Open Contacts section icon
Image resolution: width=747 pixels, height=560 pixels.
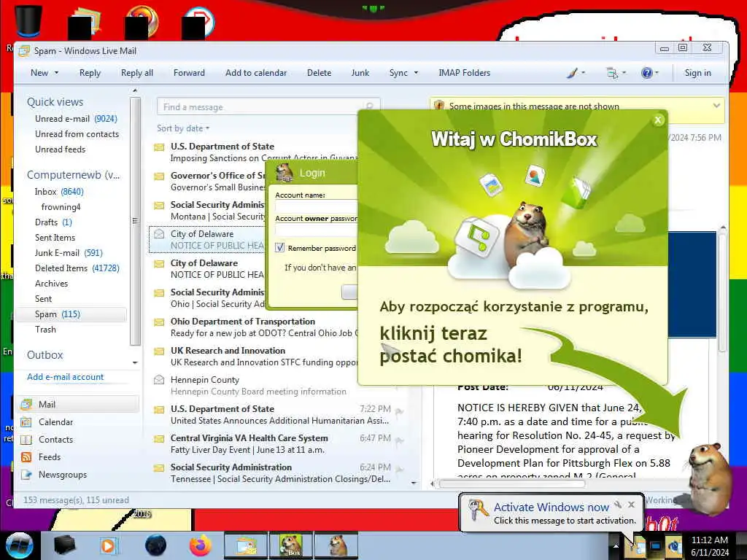pyautogui.click(x=26, y=440)
